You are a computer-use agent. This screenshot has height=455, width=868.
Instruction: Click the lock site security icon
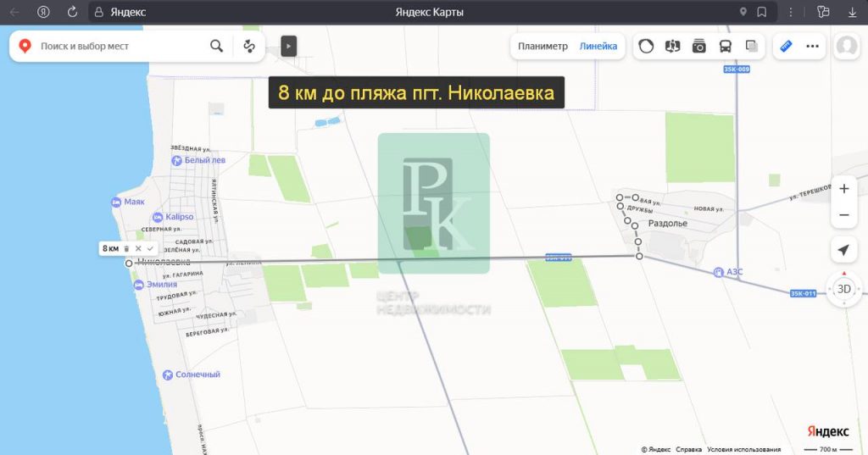tap(98, 12)
